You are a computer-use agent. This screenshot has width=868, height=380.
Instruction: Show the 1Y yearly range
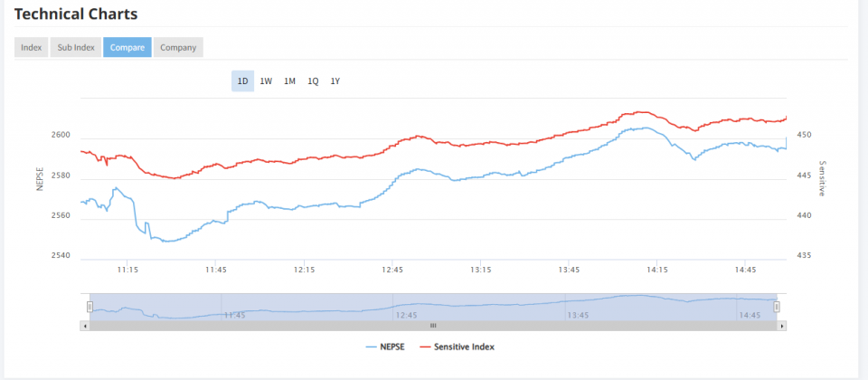(x=335, y=81)
